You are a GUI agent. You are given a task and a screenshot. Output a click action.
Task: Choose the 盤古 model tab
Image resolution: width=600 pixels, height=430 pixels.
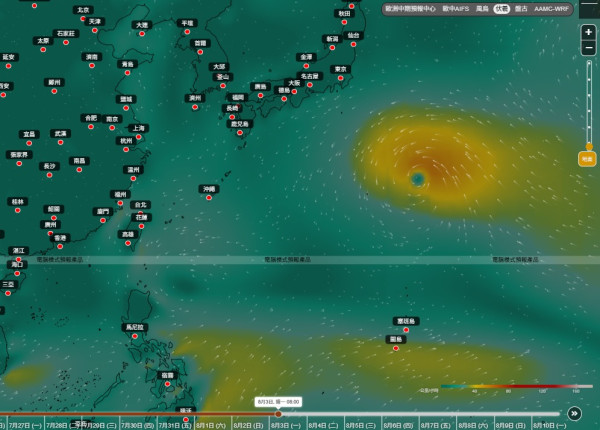pyautogui.click(x=521, y=9)
